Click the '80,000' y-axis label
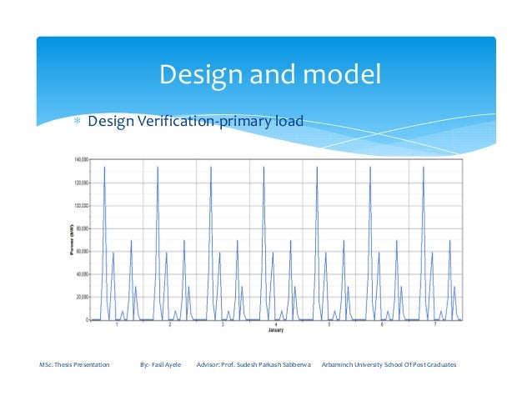The image size is (532, 411). pos(83,229)
